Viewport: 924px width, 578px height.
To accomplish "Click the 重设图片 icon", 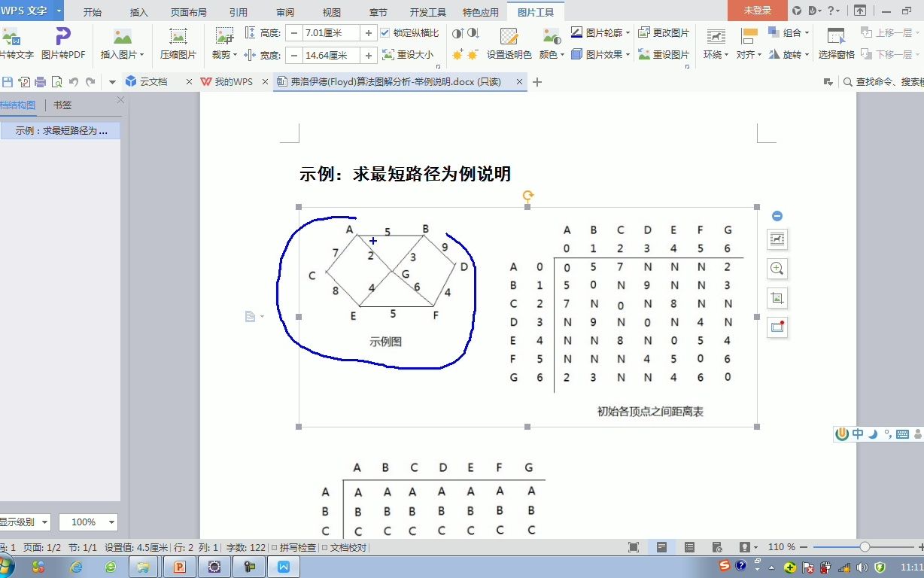I will (x=663, y=54).
